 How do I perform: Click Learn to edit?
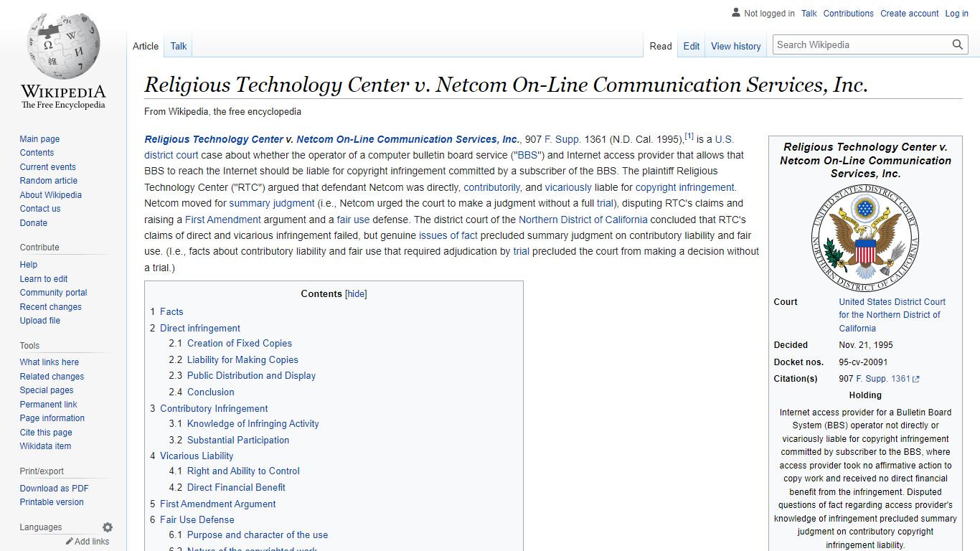(44, 279)
